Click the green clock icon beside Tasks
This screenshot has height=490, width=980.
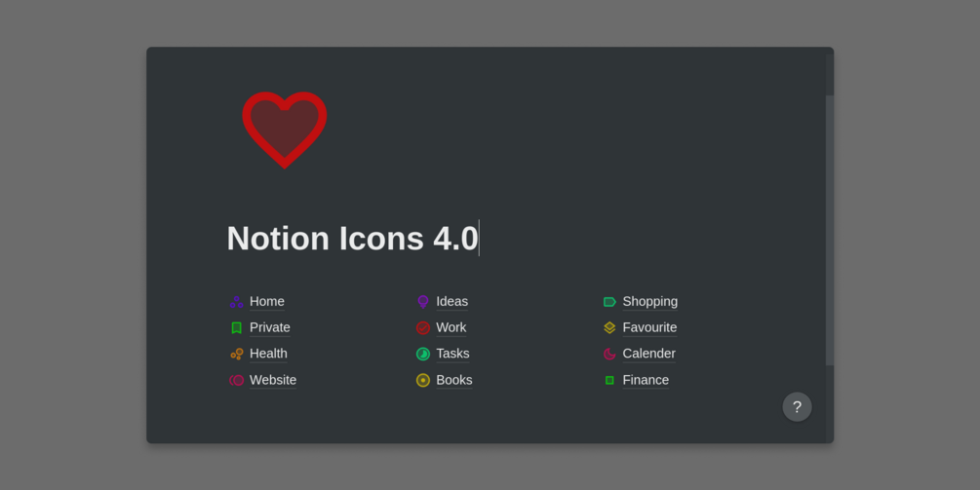click(x=423, y=354)
